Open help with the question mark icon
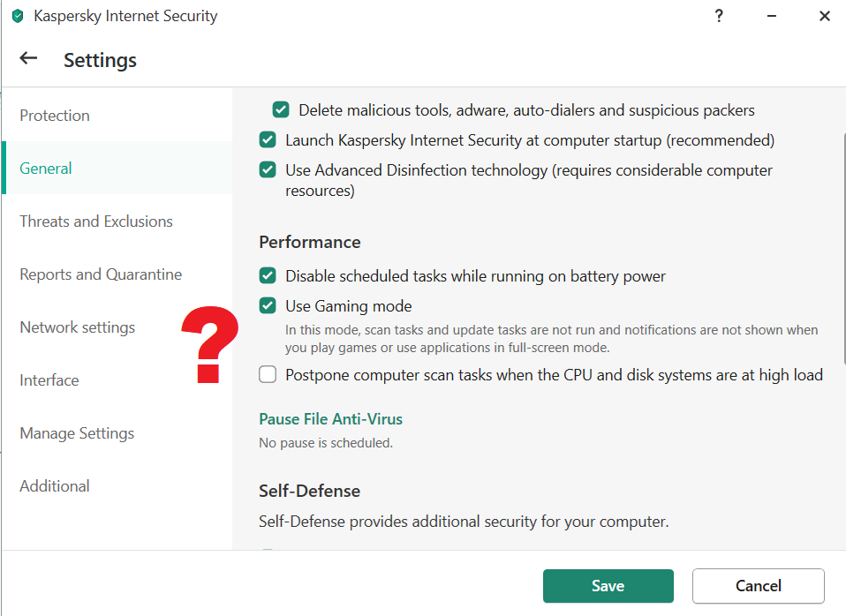Viewport: 846px width, 616px height. point(720,16)
